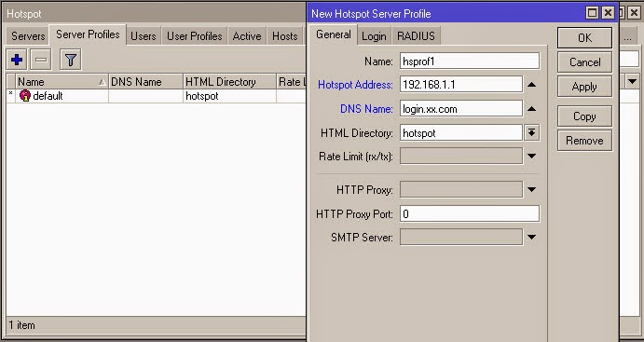Click the Copy button
The image size is (644, 342).
[x=584, y=116]
